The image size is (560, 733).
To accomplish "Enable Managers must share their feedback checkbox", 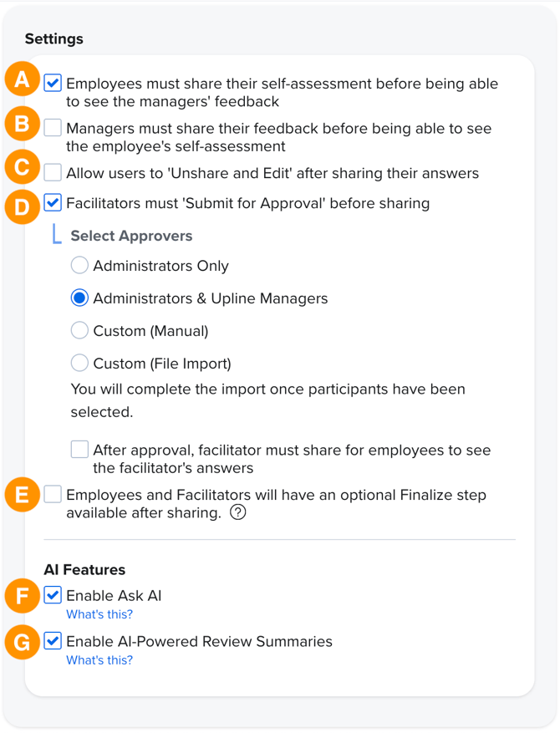I will pyautogui.click(x=53, y=128).
